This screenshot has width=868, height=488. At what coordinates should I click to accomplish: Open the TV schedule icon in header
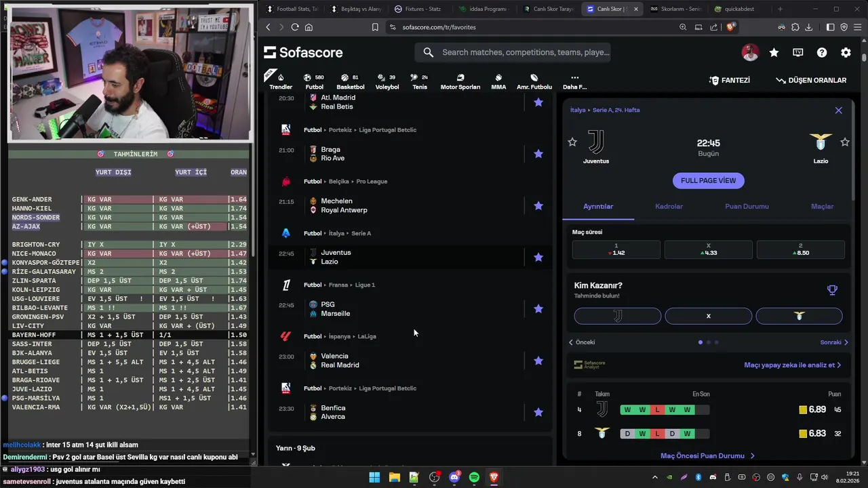tap(798, 52)
